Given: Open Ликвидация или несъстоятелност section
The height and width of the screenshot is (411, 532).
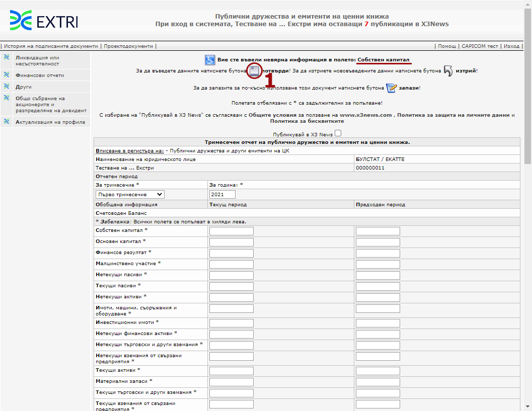Looking at the screenshot, I should [37, 61].
